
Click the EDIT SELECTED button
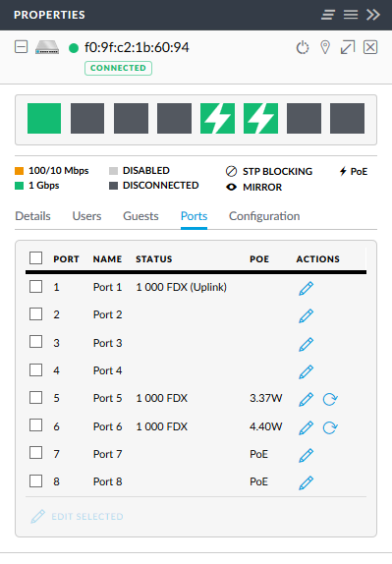click(77, 517)
